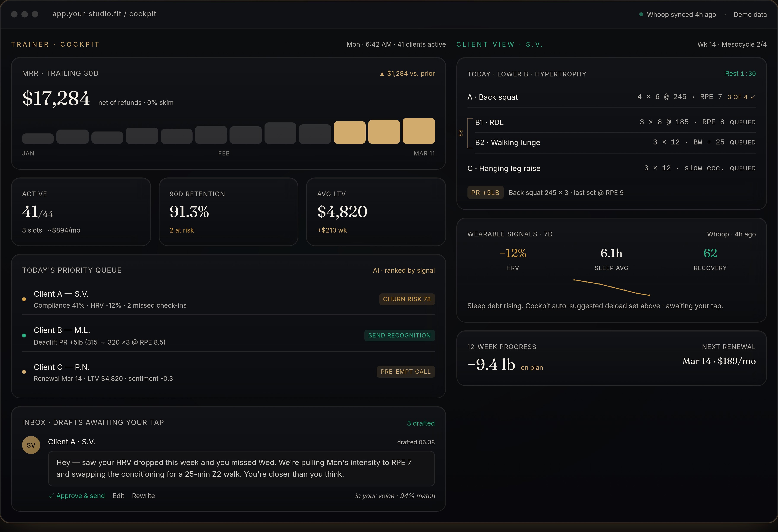
Task: Click the 62 recovery score
Action: click(x=710, y=253)
